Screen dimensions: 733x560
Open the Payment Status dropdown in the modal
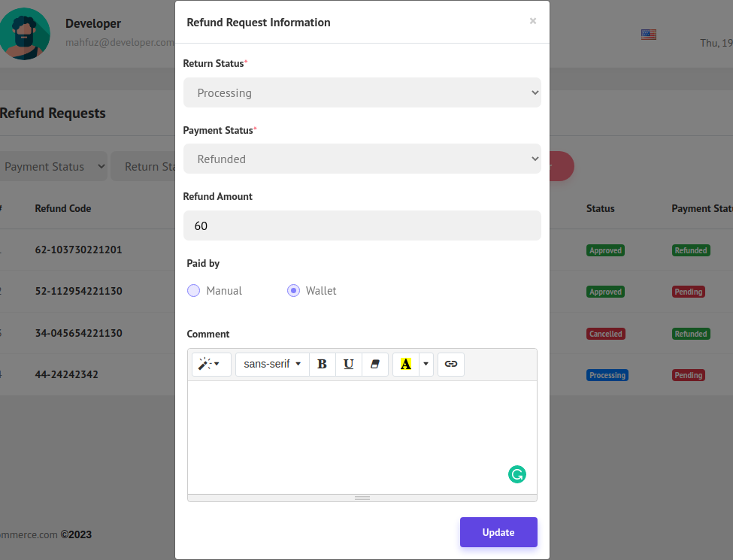click(362, 159)
